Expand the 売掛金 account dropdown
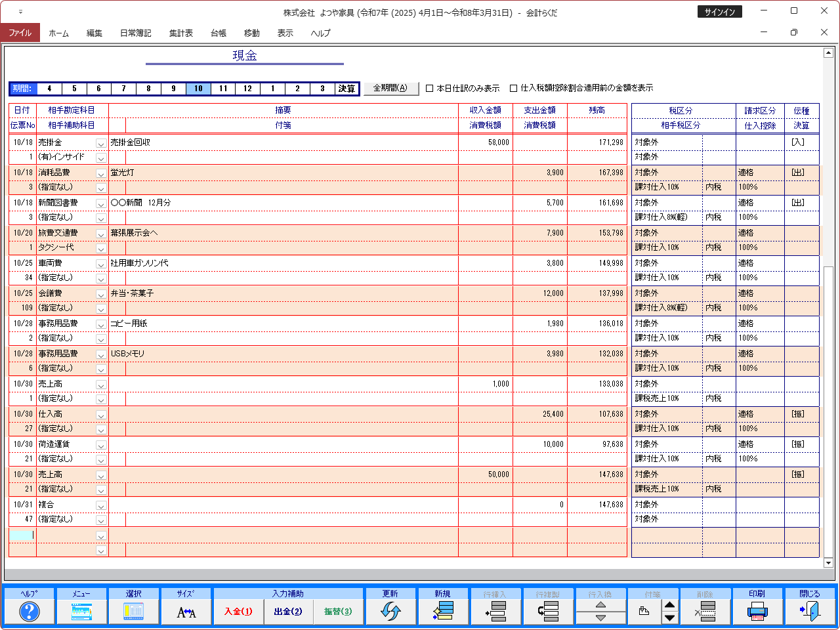 tap(101, 143)
